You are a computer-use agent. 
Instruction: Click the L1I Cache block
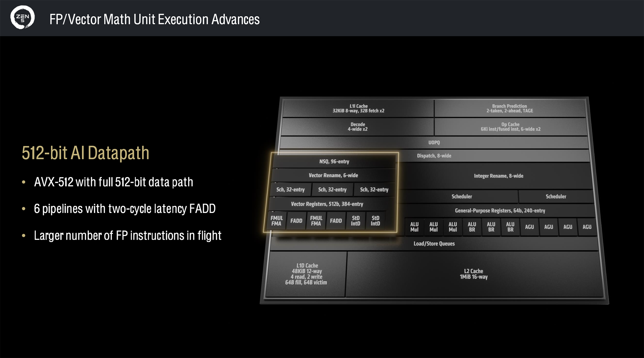coord(358,108)
